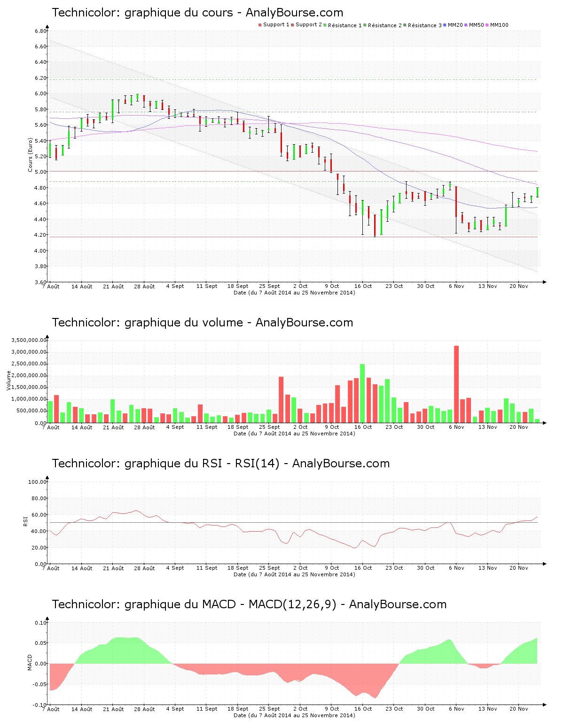Click the MM100 pink legend swatch
The width and height of the screenshot is (564, 728).
click(487, 25)
